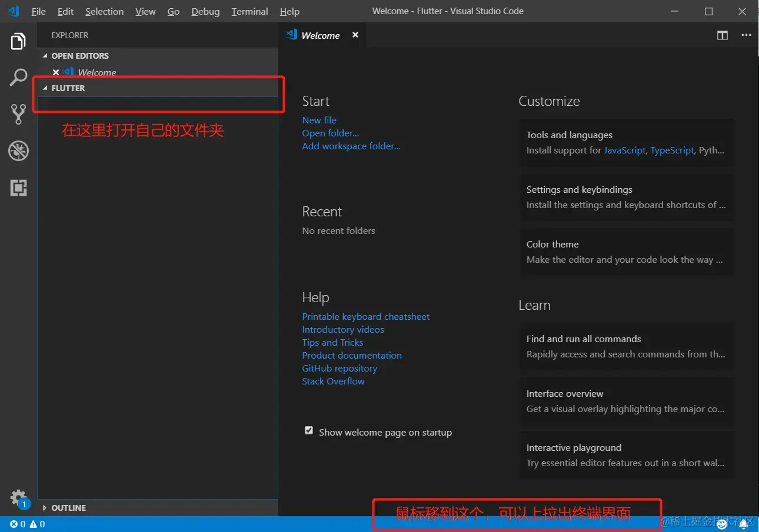Open the Debug menu
The width and height of the screenshot is (759, 532).
pyautogui.click(x=205, y=11)
